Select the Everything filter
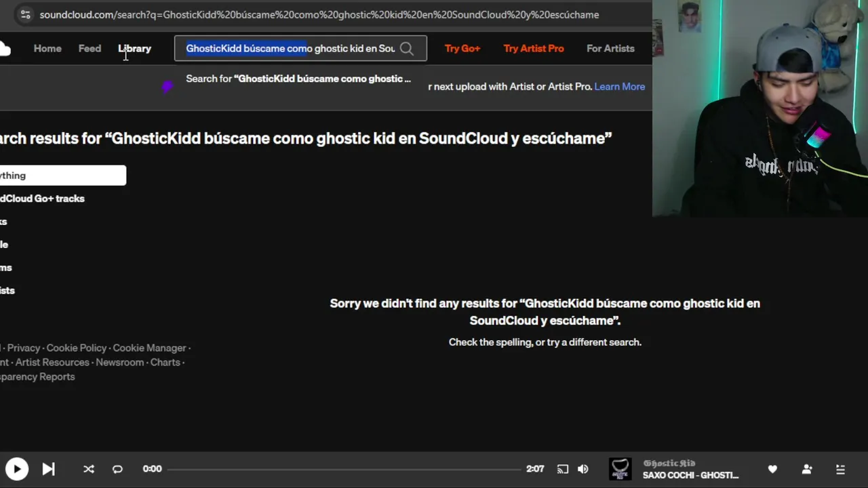The image size is (868, 488). [x=63, y=176]
